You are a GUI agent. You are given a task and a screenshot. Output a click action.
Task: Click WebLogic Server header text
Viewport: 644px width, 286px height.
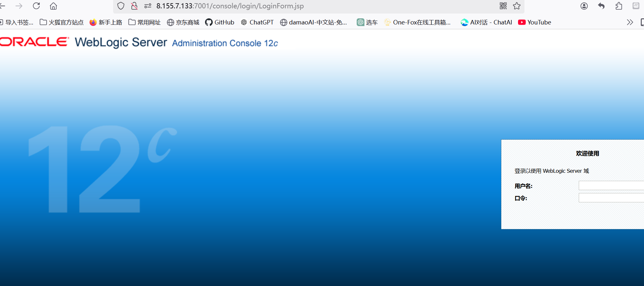(x=121, y=42)
